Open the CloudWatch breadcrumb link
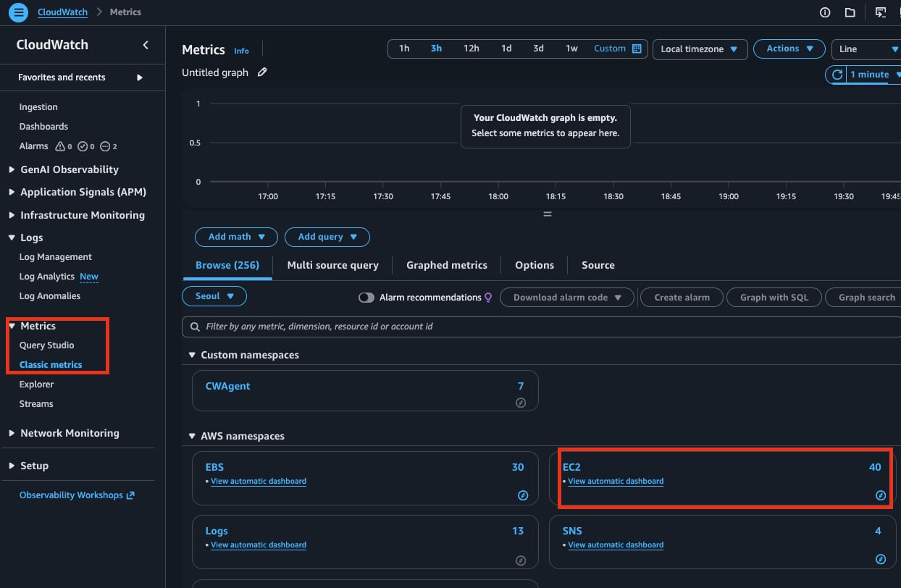The image size is (901, 588). 62,12
